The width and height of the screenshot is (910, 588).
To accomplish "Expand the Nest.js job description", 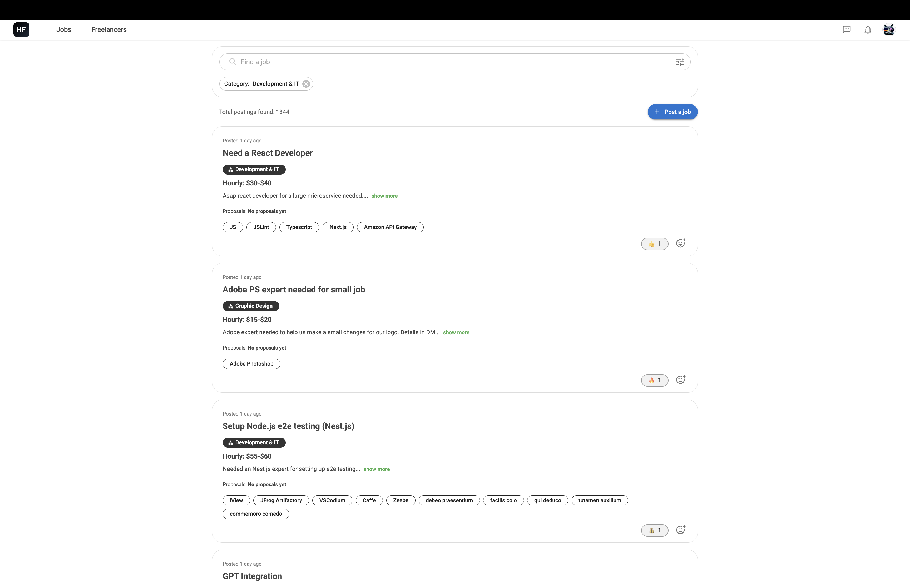I will click(x=377, y=469).
